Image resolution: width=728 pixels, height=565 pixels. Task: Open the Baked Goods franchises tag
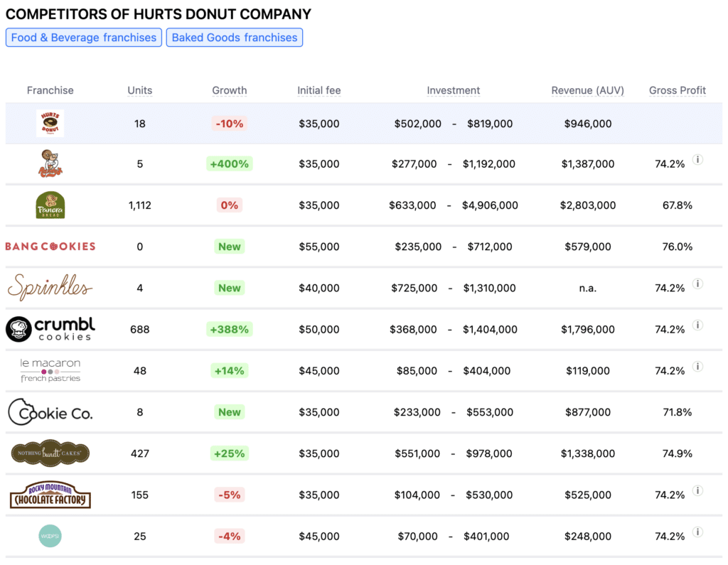pos(235,38)
